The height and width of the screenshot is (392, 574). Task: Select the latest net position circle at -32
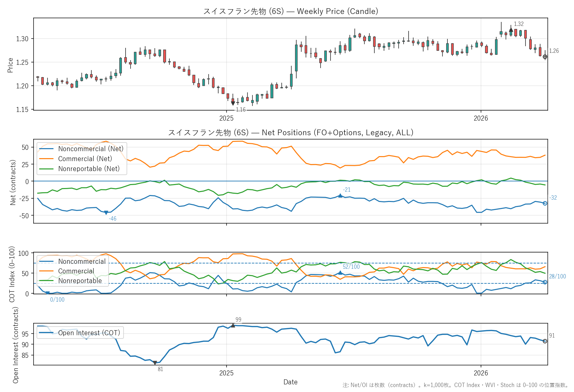[545, 203]
